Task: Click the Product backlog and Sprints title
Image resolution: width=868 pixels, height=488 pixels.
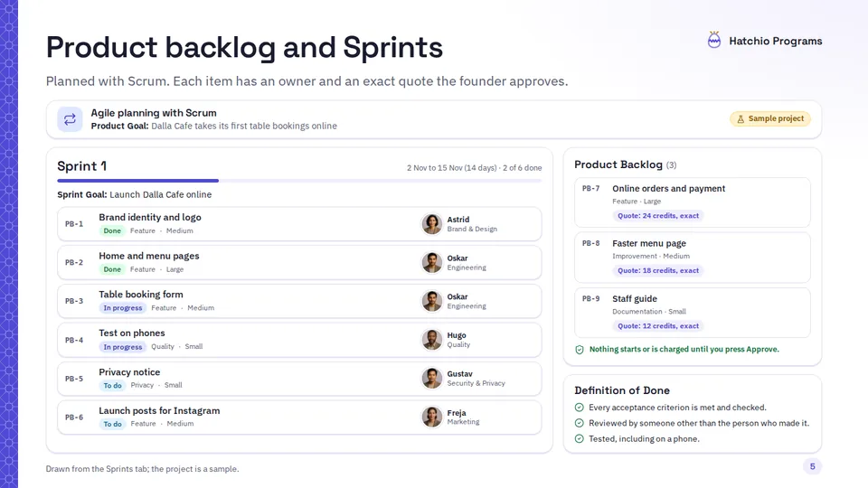Action: pos(244,48)
